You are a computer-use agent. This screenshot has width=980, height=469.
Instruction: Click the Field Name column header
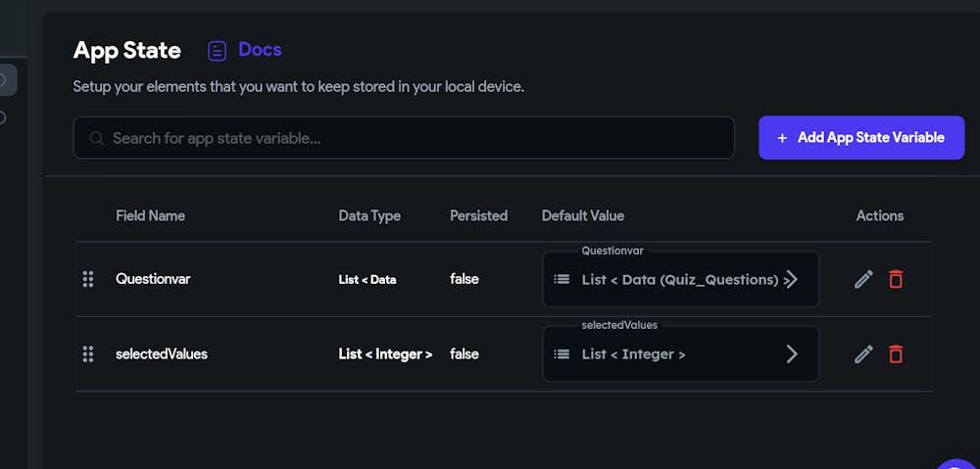click(x=150, y=215)
